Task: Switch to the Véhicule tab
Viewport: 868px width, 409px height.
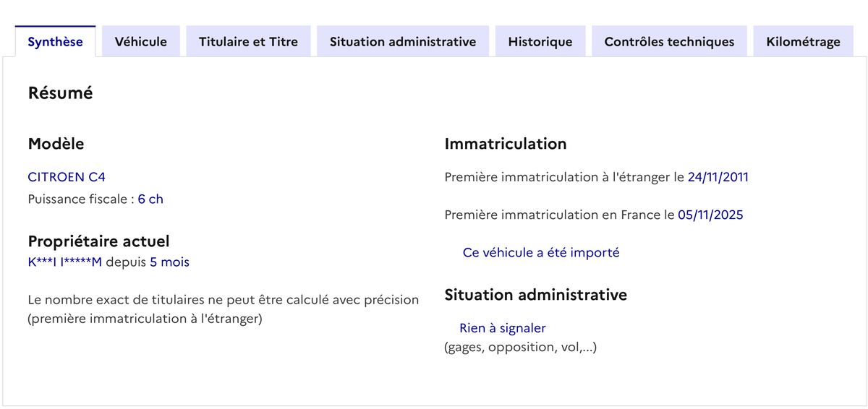Action: click(141, 42)
